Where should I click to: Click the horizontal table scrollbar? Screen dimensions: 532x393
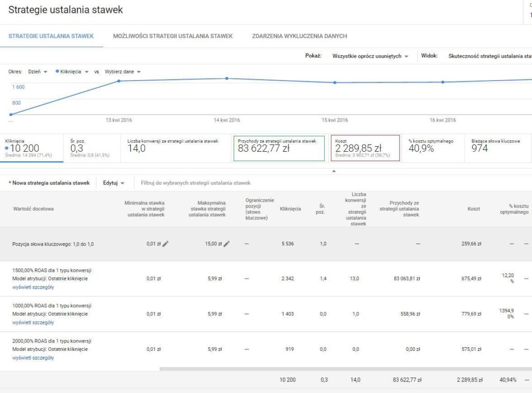[x=345, y=369]
